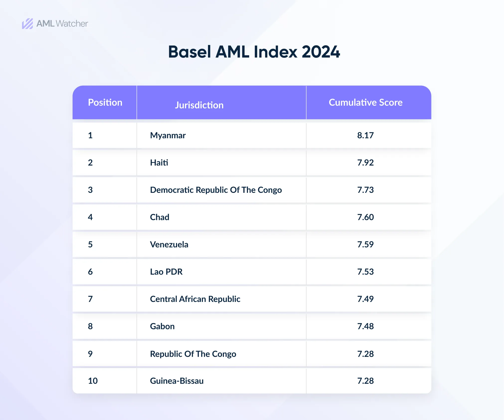
Task: Click score 7.60 for Chad
Action: pyautogui.click(x=366, y=217)
